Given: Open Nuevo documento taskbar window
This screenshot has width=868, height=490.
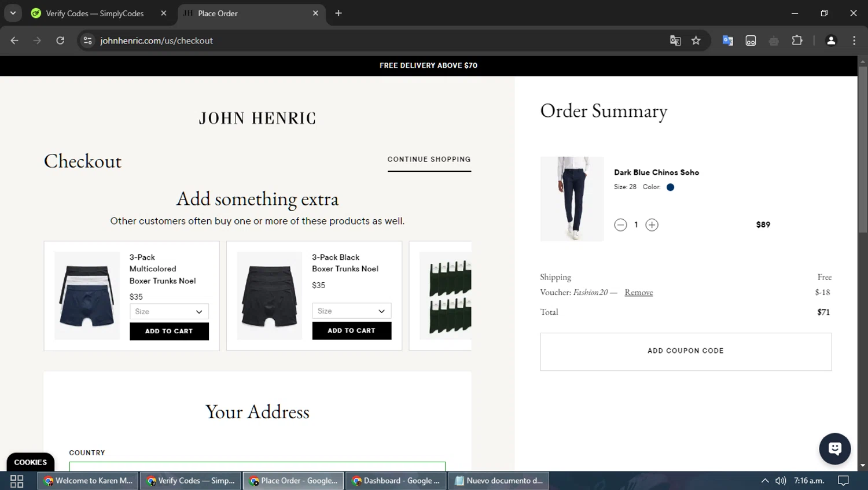Looking at the screenshot, I should [499, 481].
